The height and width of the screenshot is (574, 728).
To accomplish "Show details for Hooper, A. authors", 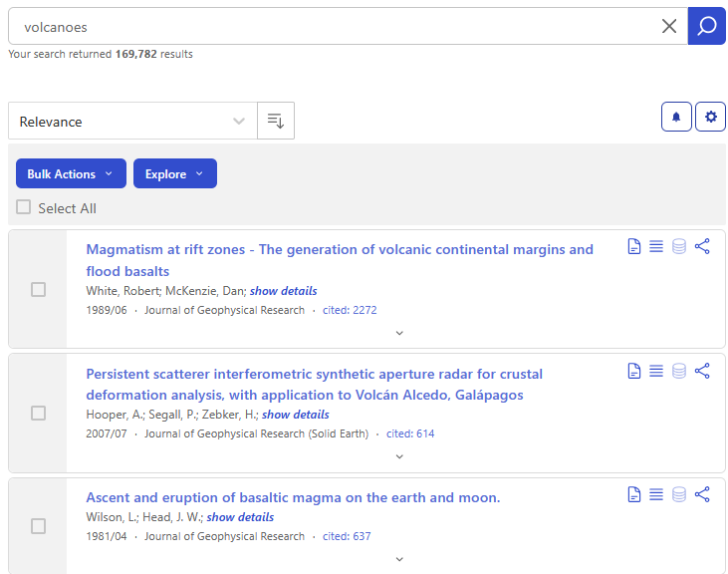I will [296, 415].
